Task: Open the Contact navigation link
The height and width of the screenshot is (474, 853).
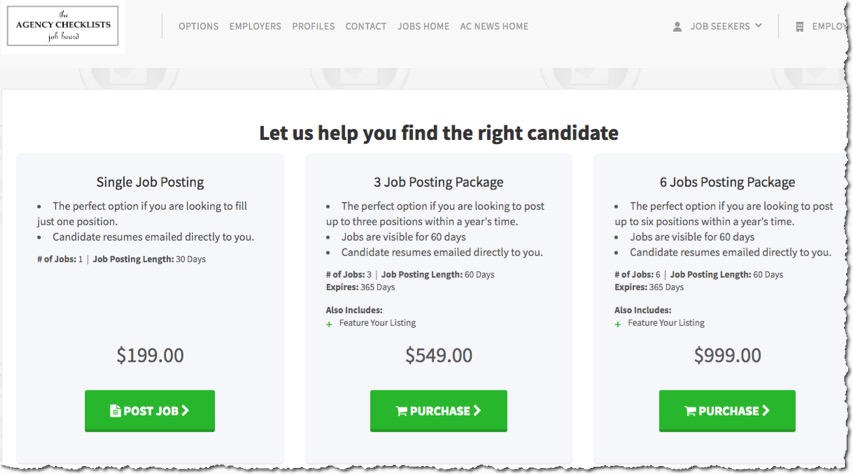Action: (x=366, y=26)
